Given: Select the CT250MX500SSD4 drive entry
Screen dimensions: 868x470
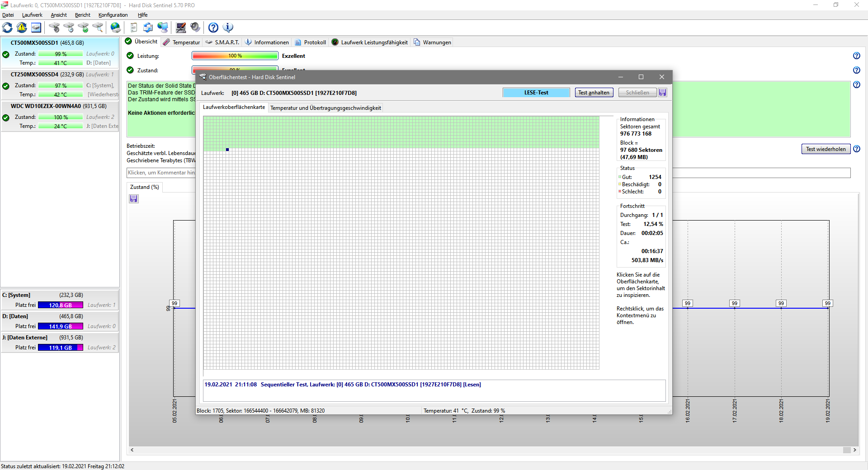Looking at the screenshot, I should (x=60, y=85).
